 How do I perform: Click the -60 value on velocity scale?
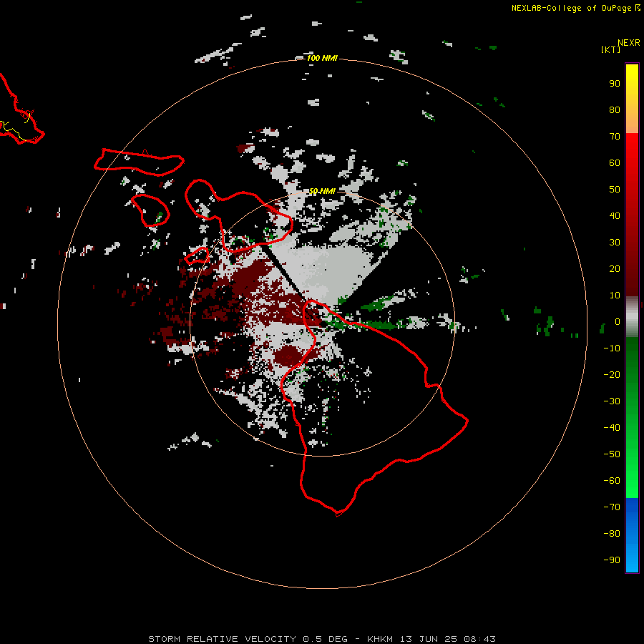point(612,481)
